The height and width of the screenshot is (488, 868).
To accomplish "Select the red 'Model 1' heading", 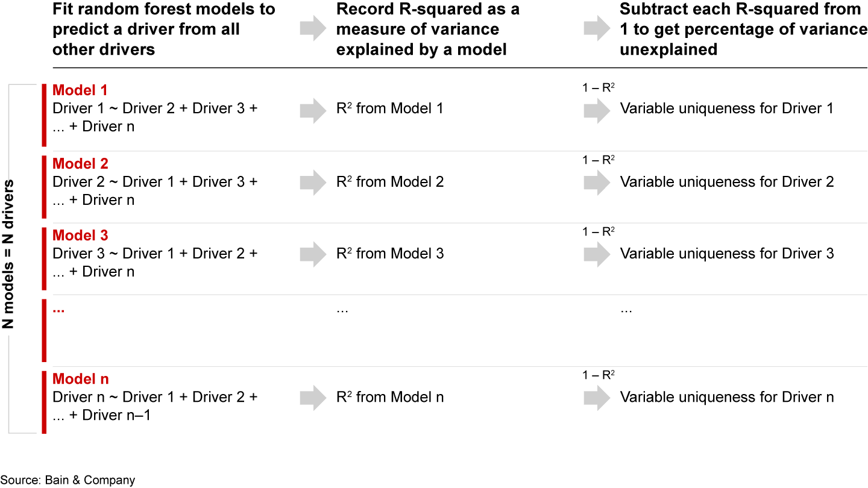I will pyautogui.click(x=80, y=90).
